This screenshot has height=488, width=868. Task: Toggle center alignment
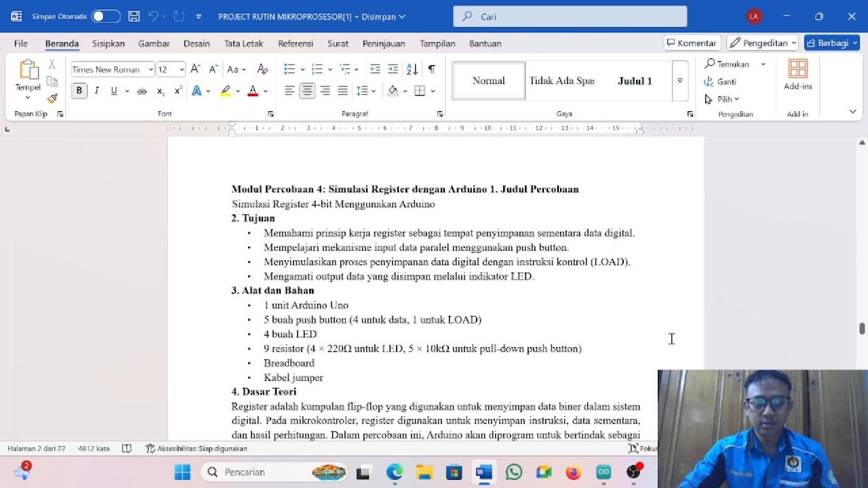coord(307,91)
